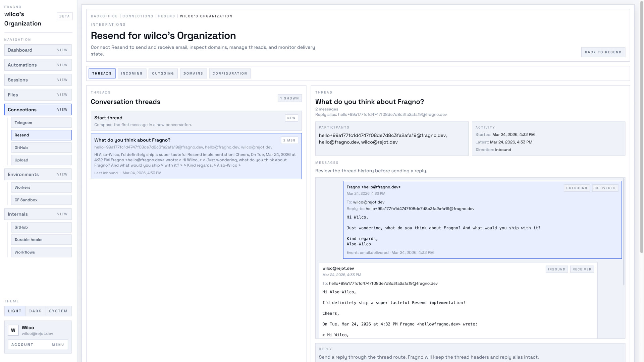This screenshot has width=644, height=362.
Task: Select the "What do you think about Fragno?" thread
Action: pyautogui.click(x=196, y=156)
